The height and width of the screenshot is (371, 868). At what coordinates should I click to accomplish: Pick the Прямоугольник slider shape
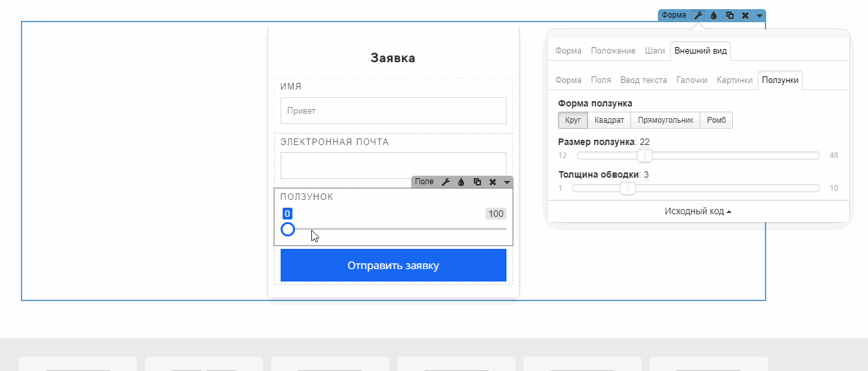tap(665, 120)
